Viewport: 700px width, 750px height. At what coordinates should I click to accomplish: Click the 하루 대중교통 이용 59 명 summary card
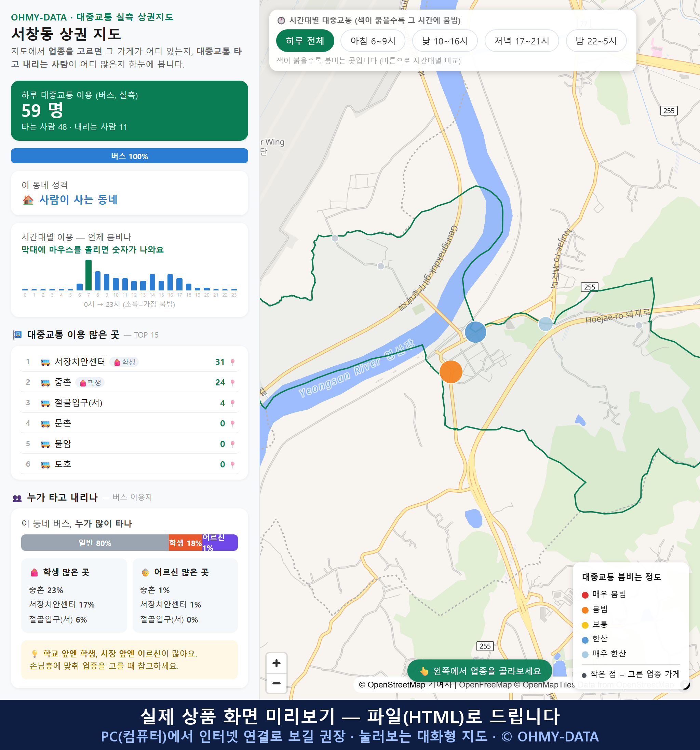(130, 111)
